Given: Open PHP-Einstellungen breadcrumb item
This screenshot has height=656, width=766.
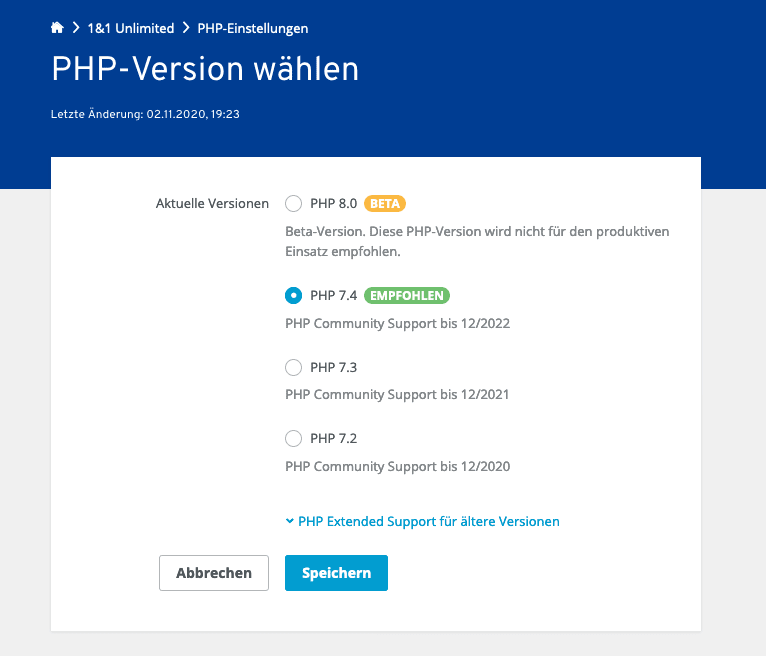Looking at the screenshot, I should 253,28.
